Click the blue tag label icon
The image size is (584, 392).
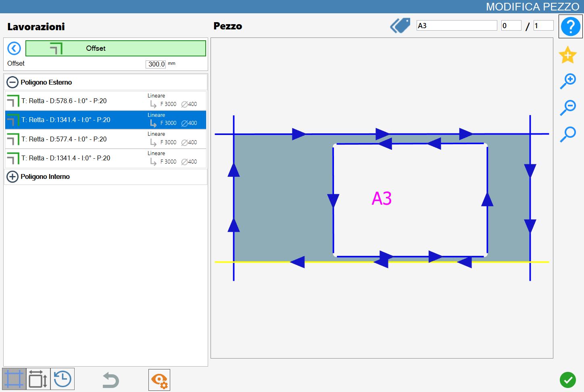pos(400,25)
